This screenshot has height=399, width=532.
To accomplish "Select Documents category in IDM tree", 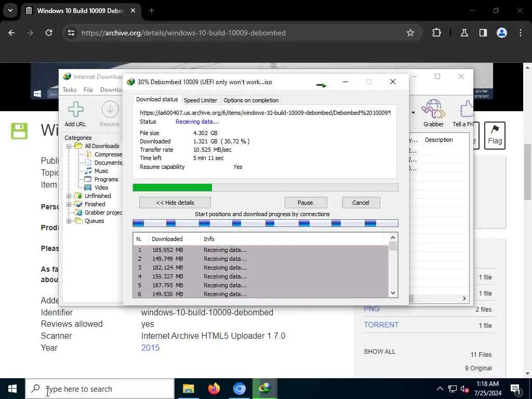I will coord(103,163).
